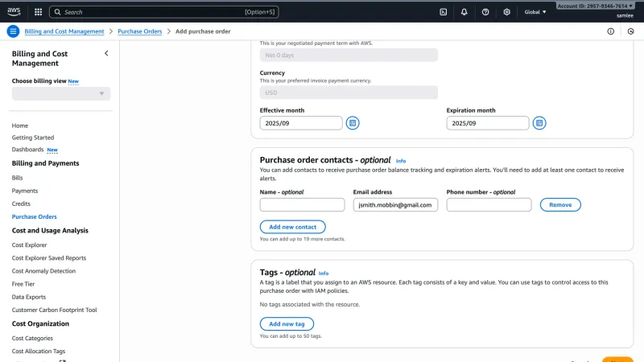Go to Purchase Orders breadcrumb link

[x=139, y=31]
